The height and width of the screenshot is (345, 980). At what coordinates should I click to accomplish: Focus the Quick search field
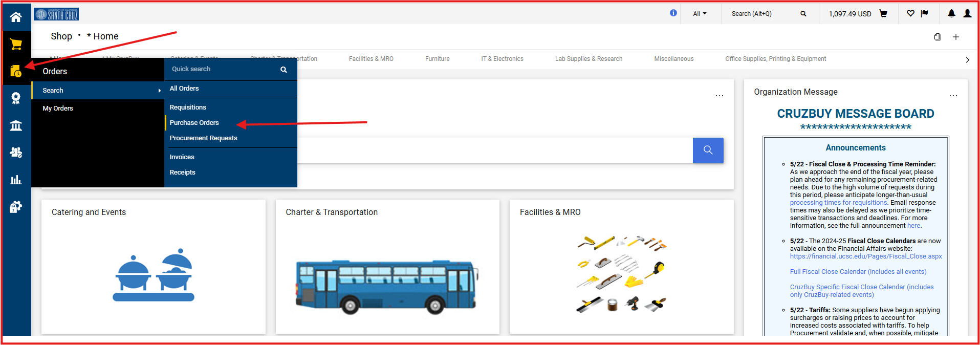pyautogui.click(x=223, y=69)
